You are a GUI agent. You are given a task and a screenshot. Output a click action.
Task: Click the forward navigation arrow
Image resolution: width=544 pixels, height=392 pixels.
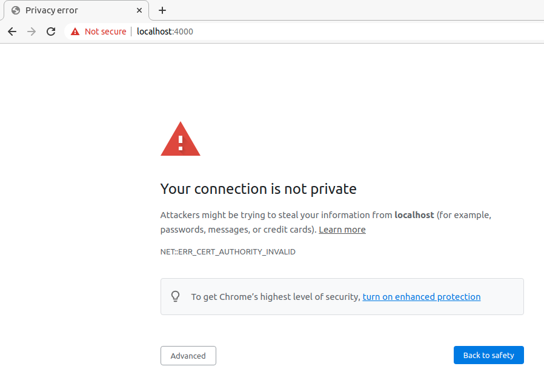pos(32,32)
